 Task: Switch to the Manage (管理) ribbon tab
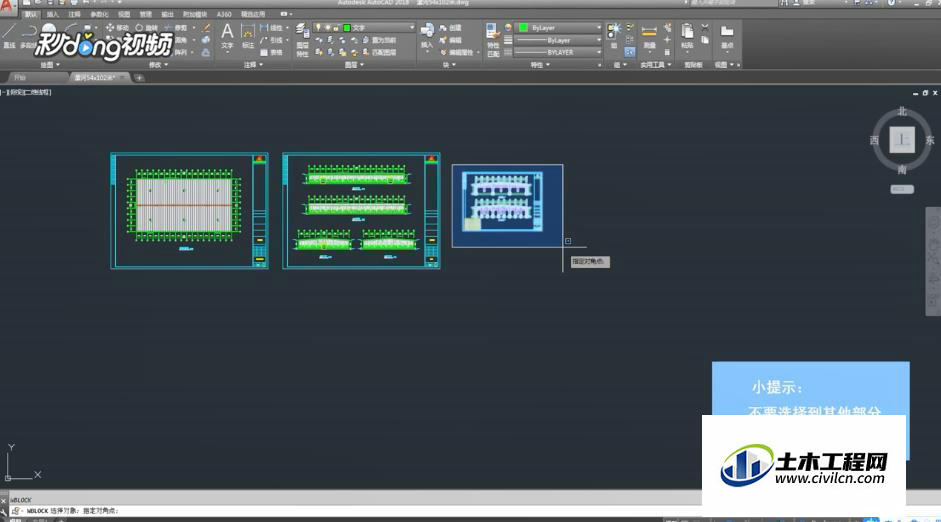pos(146,14)
